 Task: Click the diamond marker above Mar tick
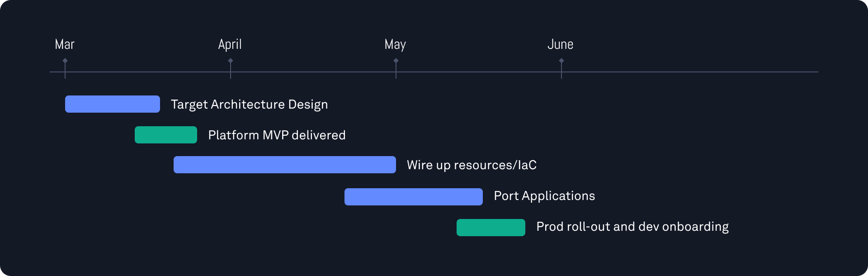point(65,61)
